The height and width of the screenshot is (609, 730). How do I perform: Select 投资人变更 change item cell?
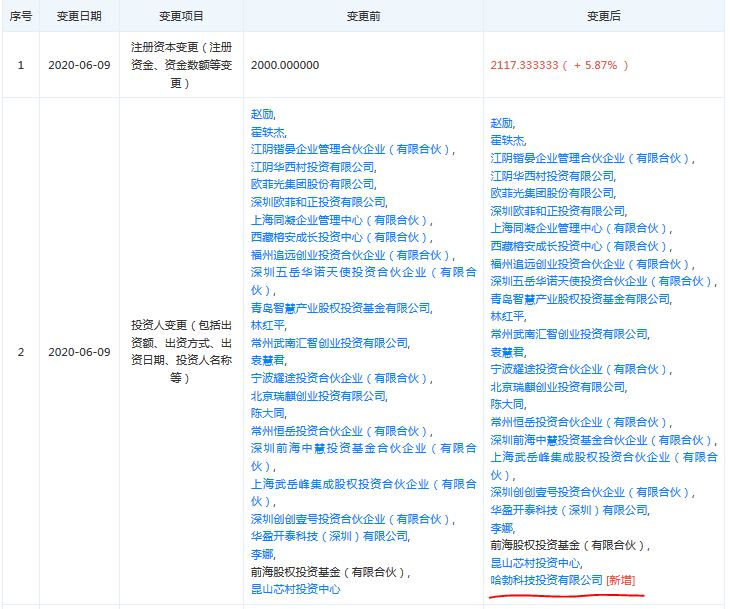(x=181, y=352)
